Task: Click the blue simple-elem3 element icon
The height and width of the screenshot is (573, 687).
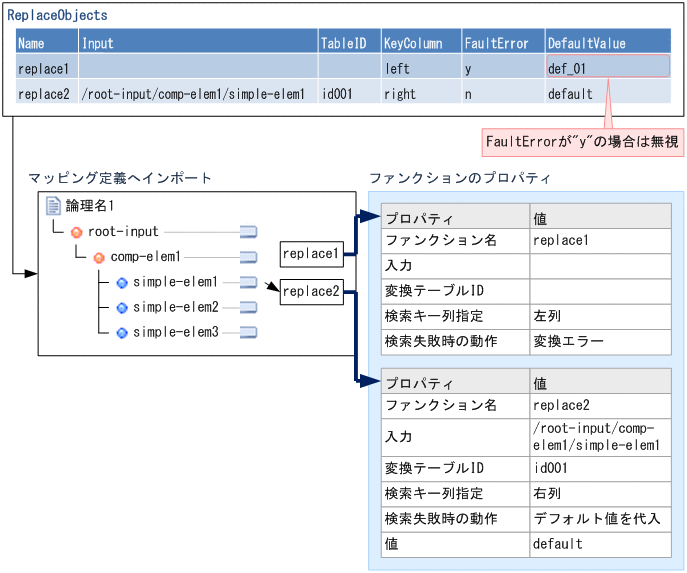Action: click(122, 332)
